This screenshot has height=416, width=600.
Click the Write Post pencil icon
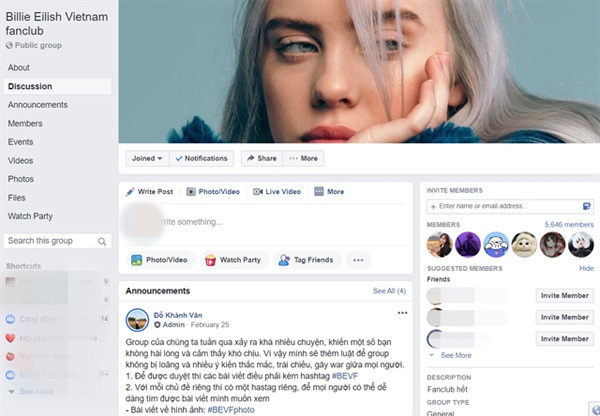pyautogui.click(x=130, y=192)
